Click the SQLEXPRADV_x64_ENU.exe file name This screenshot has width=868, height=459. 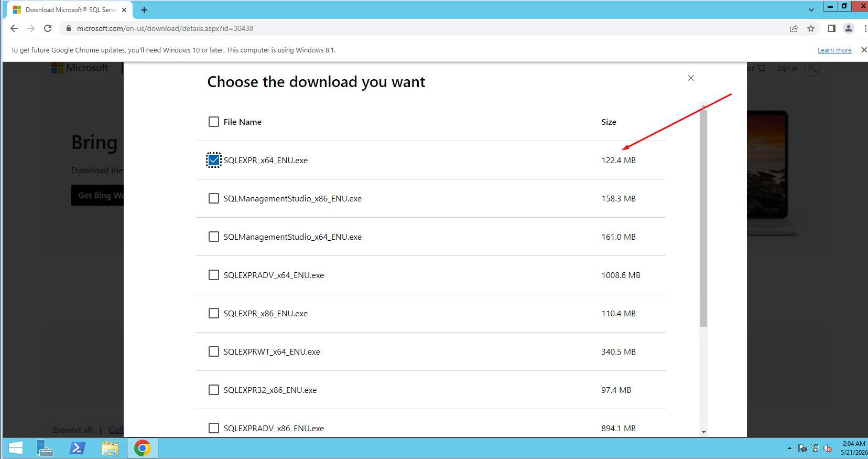point(274,275)
